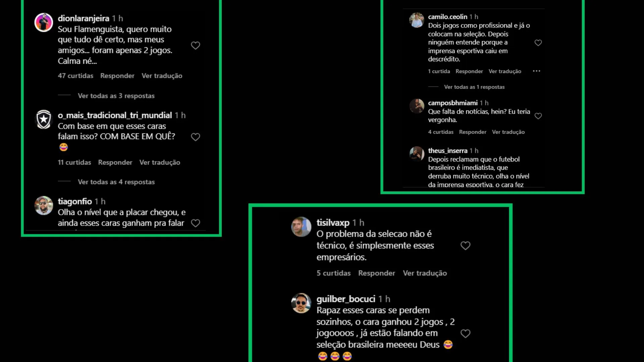Expand 'Ver todas as 1 respostas'

pyautogui.click(x=474, y=87)
